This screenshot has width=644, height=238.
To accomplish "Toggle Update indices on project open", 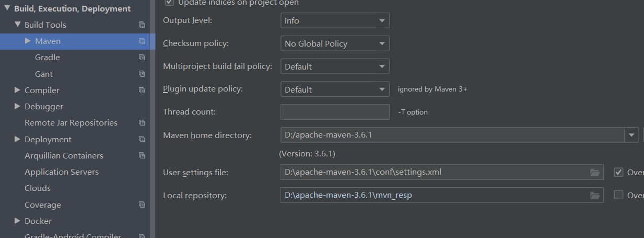I will tap(169, 3).
